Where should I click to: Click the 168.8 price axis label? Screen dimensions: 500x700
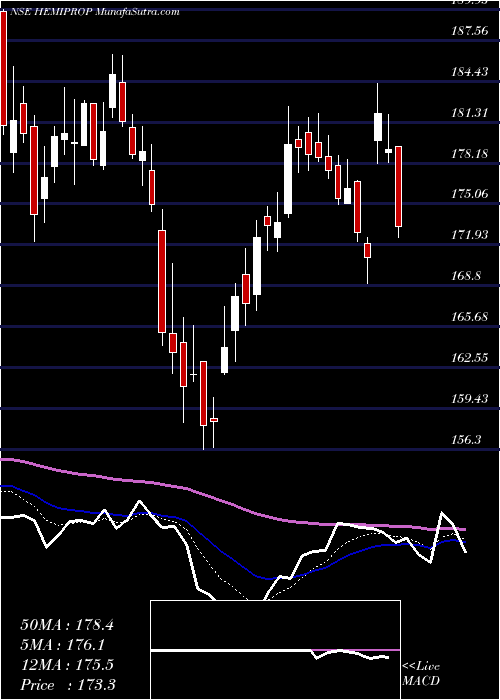point(466,275)
